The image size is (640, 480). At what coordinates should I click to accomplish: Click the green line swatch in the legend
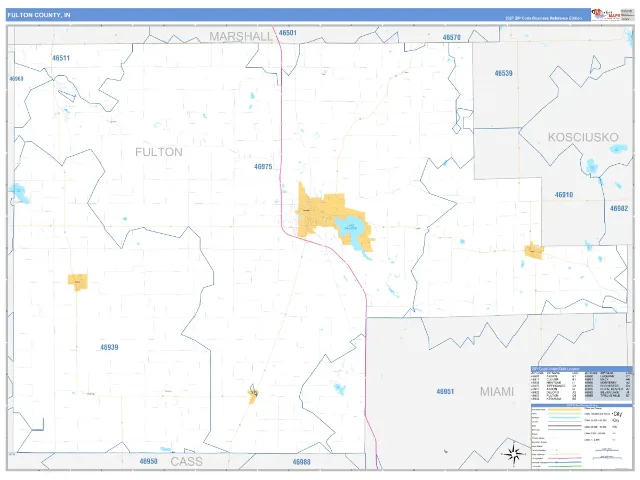pyautogui.click(x=564, y=466)
